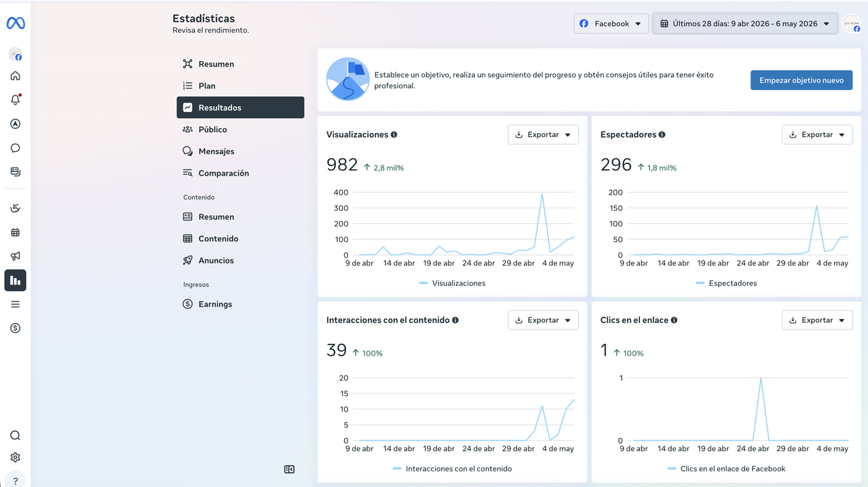Open the ads megaphone icon
Viewport: 868px width, 487px height.
[15, 256]
